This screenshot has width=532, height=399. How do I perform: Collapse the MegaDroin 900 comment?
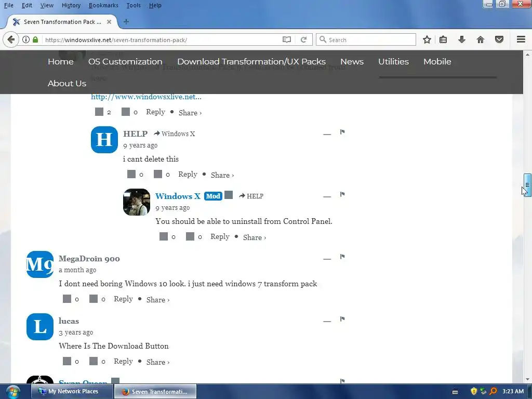click(x=327, y=259)
